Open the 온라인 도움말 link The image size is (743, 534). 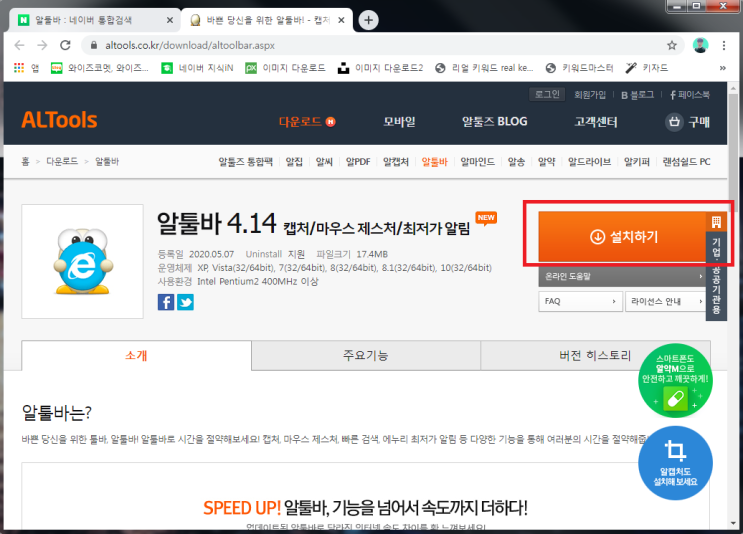click(622, 276)
